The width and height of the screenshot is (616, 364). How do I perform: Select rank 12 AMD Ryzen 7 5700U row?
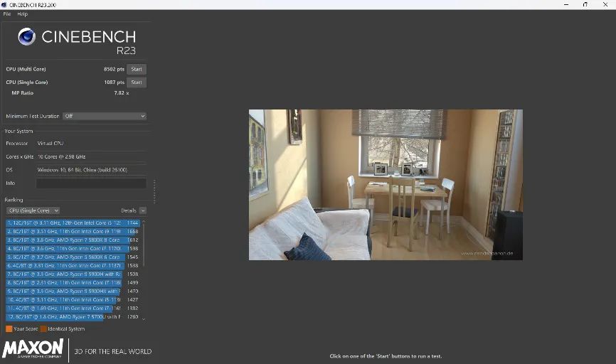click(x=73, y=317)
